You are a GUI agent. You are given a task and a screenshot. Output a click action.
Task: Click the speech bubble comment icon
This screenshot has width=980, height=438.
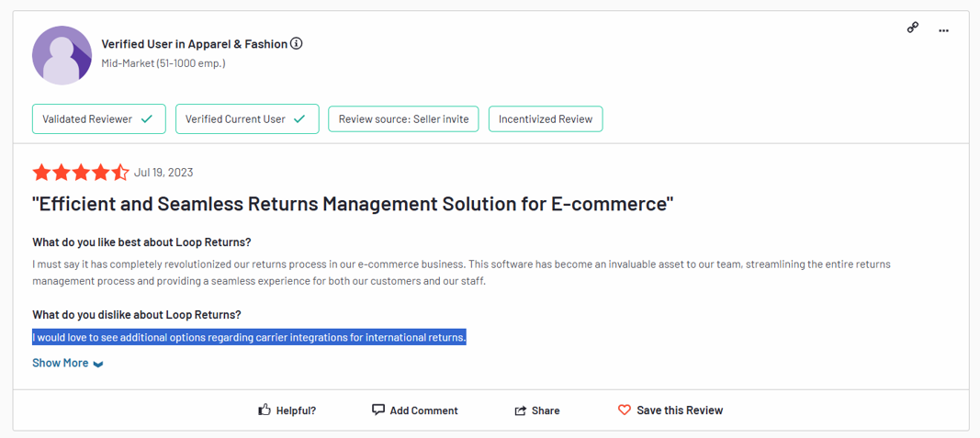tap(378, 410)
